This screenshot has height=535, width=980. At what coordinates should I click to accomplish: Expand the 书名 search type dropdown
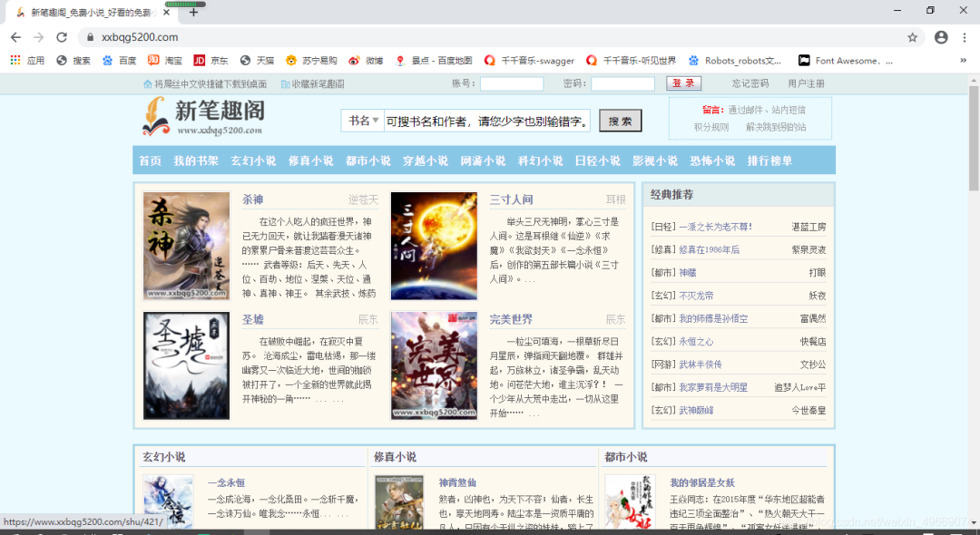(x=362, y=121)
